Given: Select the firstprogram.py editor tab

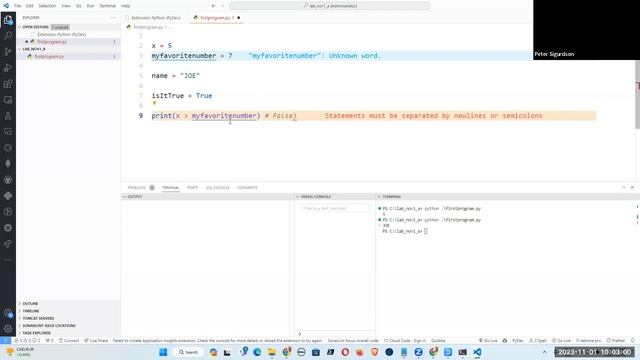Looking at the screenshot, I should [216, 18].
